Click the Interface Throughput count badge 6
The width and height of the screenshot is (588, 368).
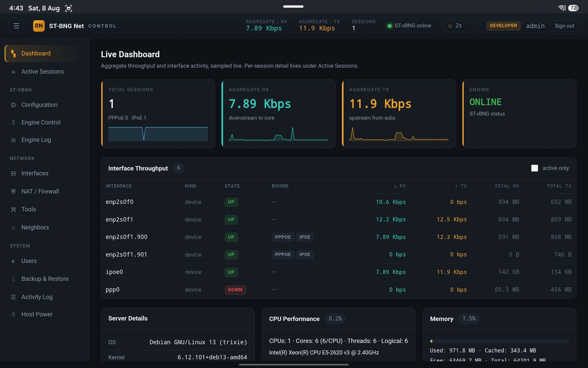(179, 168)
